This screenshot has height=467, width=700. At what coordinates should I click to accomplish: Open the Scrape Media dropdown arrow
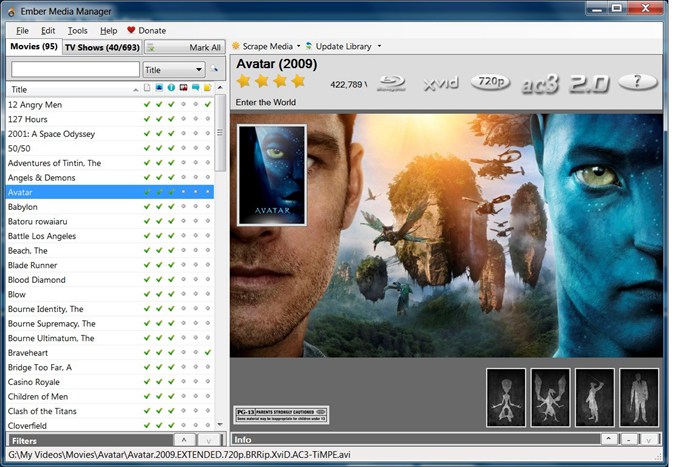pos(299,46)
